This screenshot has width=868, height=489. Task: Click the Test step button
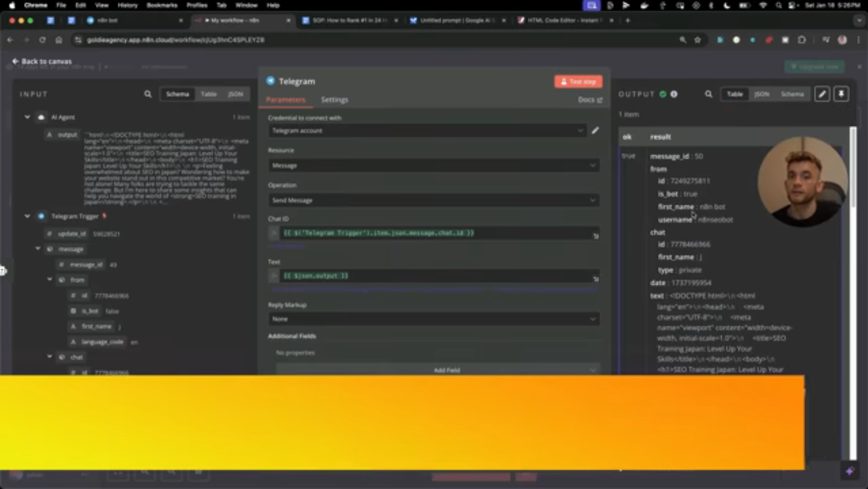tap(578, 81)
